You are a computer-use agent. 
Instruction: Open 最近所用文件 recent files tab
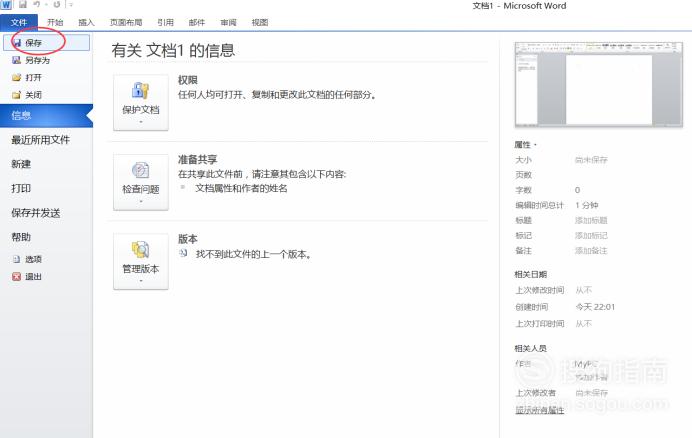41,140
